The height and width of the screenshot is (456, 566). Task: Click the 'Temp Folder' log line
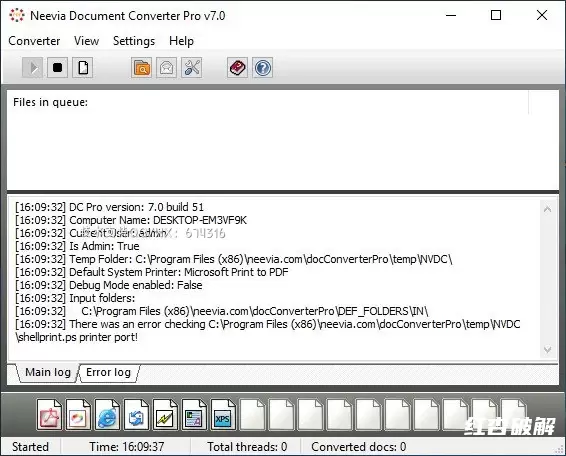(x=234, y=259)
